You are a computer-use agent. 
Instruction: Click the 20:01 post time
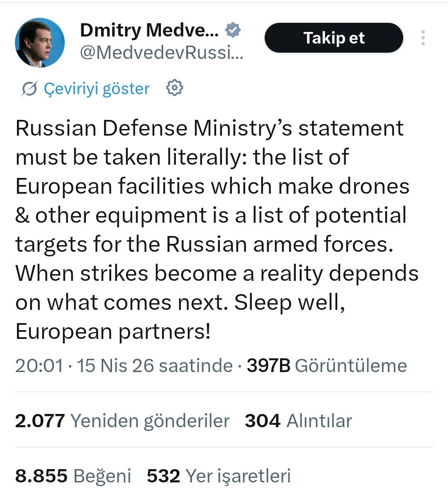point(39,365)
